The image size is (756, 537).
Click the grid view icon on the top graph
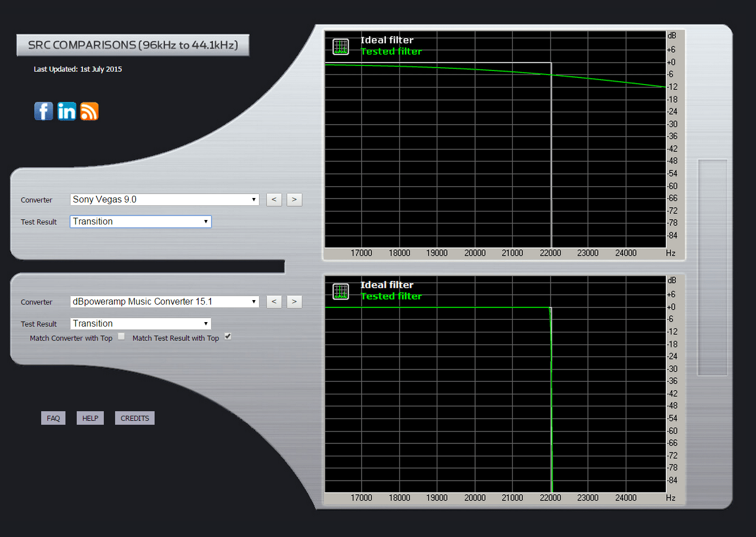click(x=340, y=47)
